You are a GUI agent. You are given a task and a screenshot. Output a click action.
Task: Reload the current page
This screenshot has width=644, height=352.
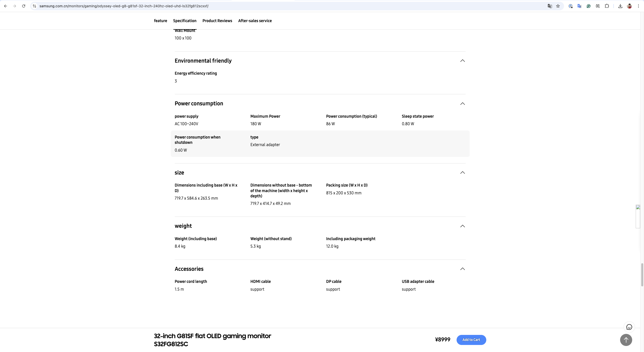click(x=24, y=6)
